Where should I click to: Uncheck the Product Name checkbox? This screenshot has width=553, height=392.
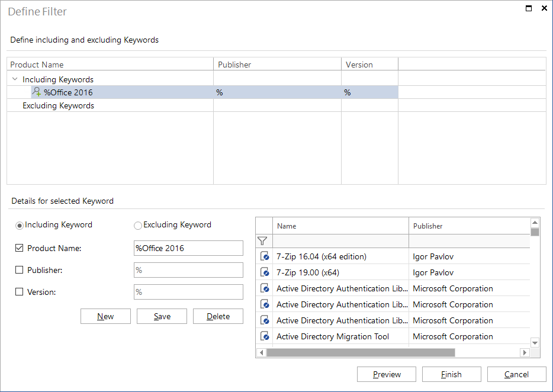pyautogui.click(x=19, y=248)
